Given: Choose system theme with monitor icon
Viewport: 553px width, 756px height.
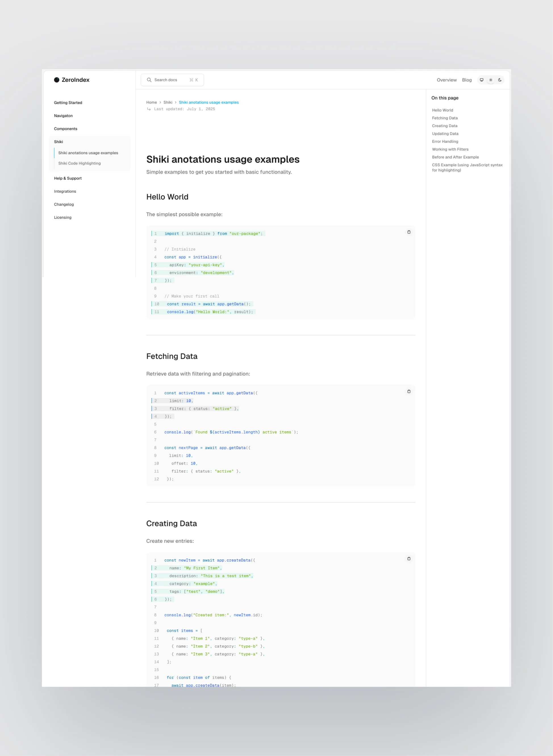Looking at the screenshot, I should coord(481,80).
